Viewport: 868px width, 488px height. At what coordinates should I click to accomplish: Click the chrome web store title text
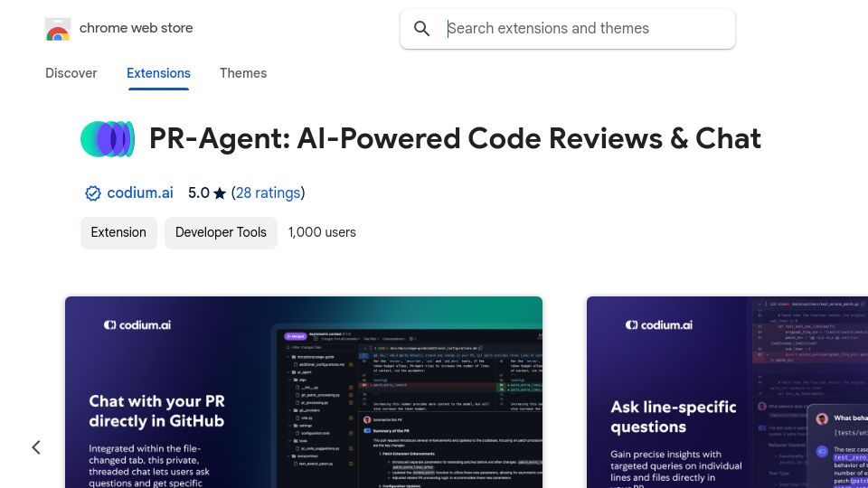point(137,28)
